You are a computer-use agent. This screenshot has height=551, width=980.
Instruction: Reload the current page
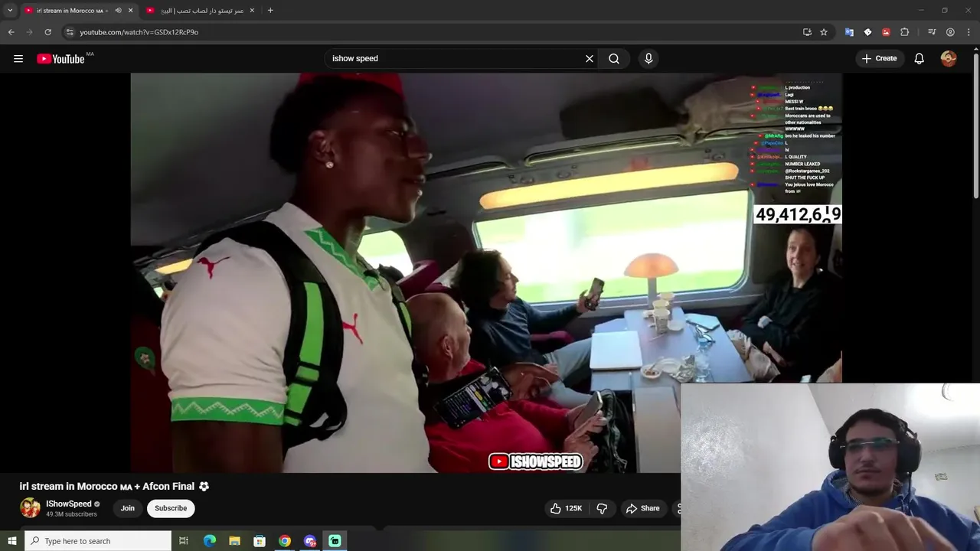click(47, 32)
